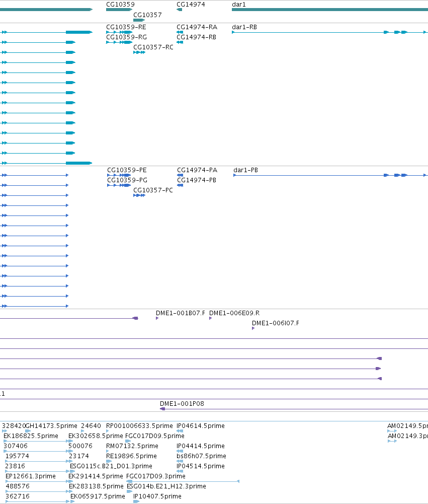Click the EK065917.5prime cDNA label

[x=98, y=496]
